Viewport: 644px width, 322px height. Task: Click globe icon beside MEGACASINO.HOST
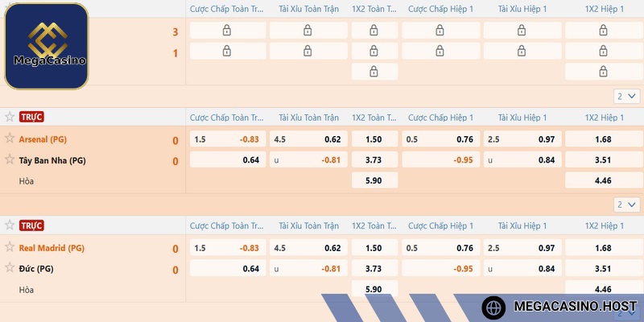point(493,308)
